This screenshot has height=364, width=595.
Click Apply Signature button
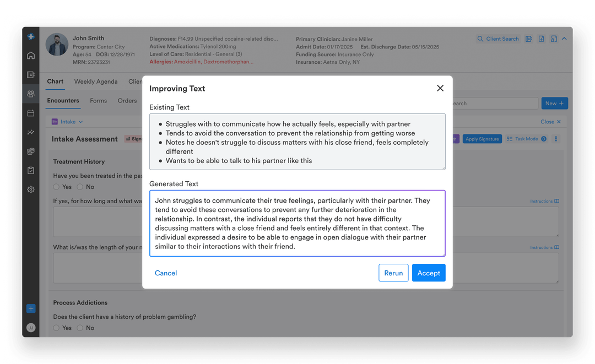click(x=482, y=139)
